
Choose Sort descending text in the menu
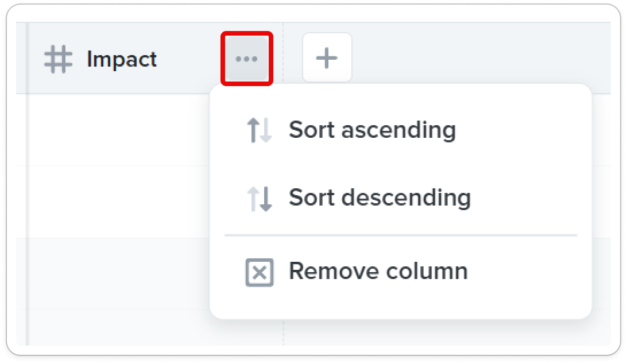380,198
